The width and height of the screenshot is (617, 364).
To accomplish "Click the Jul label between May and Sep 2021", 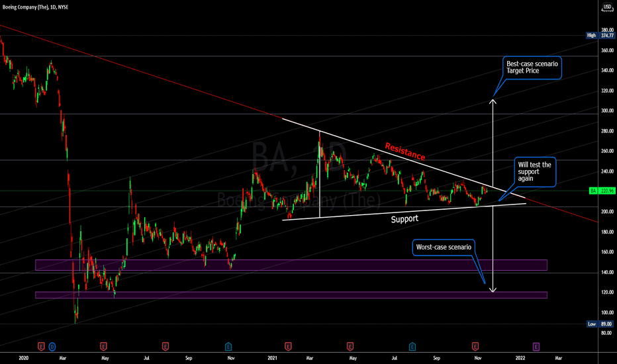I will pyautogui.click(x=395, y=358).
